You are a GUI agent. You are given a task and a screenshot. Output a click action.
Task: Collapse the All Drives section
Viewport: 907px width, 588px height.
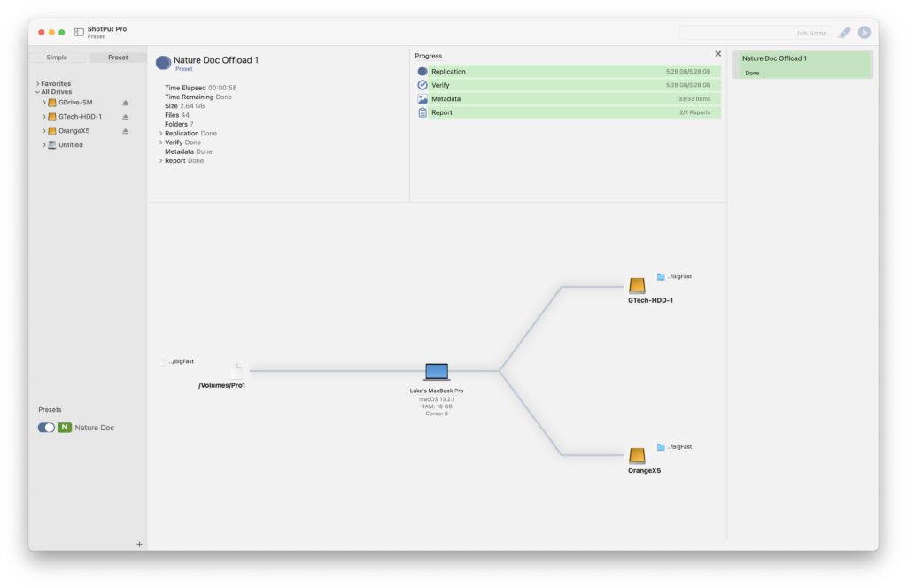click(x=39, y=91)
